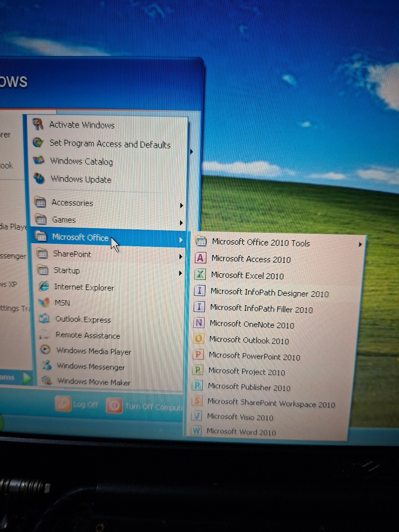Click the Microsoft Excel 2010 icon
This screenshot has width=399, height=532.
click(x=200, y=274)
